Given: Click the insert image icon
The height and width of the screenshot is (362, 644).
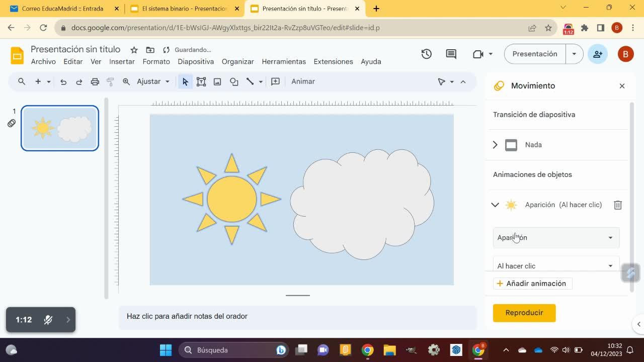Looking at the screenshot, I should (217, 81).
